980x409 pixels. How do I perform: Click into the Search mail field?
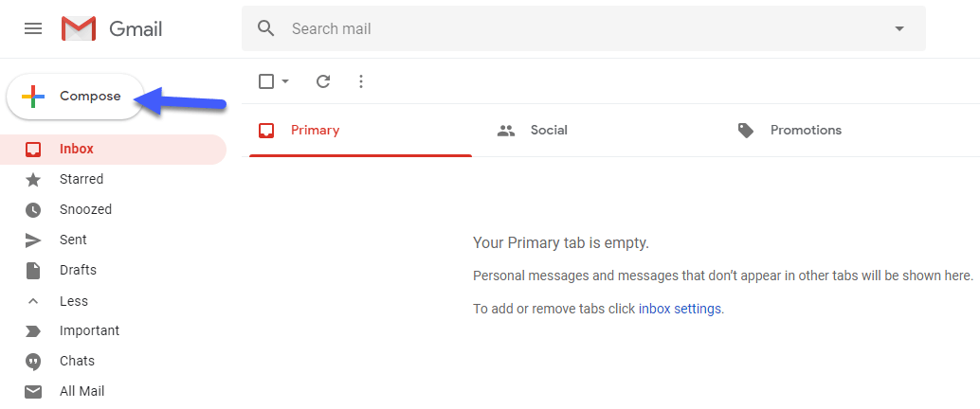point(569,28)
